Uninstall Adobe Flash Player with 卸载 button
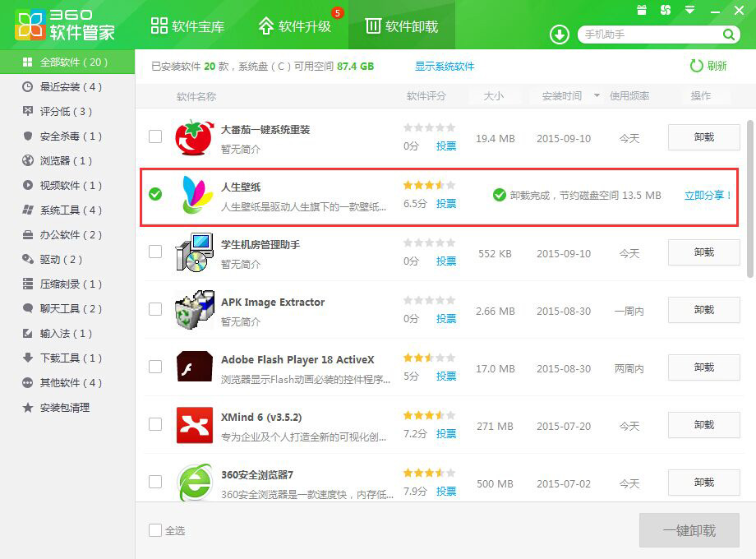The image size is (756, 559). click(703, 367)
